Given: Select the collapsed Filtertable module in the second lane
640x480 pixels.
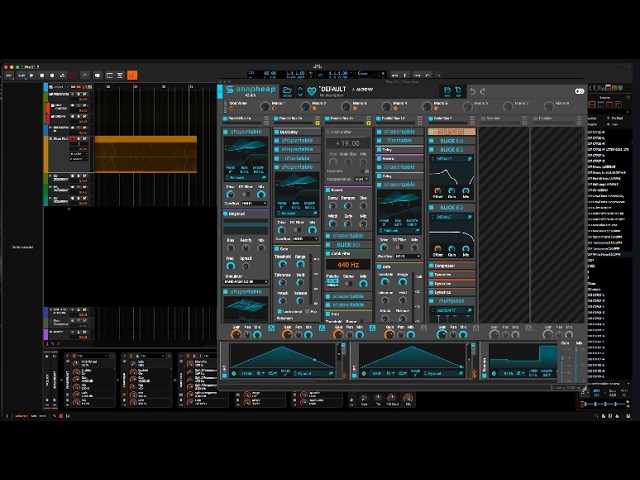Looking at the screenshot, I should 298,158.
